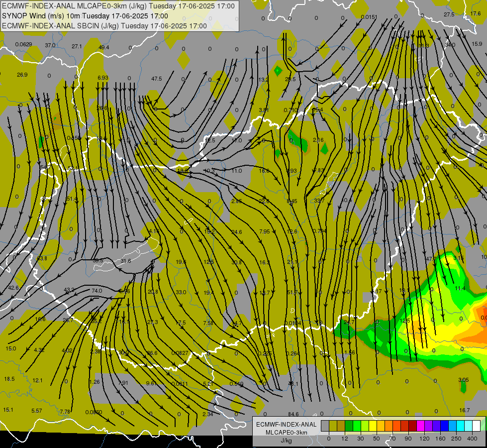Click the MLCAPE0-3km header line
This screenshot has height=448, width=487.
(x=118, y=6)
